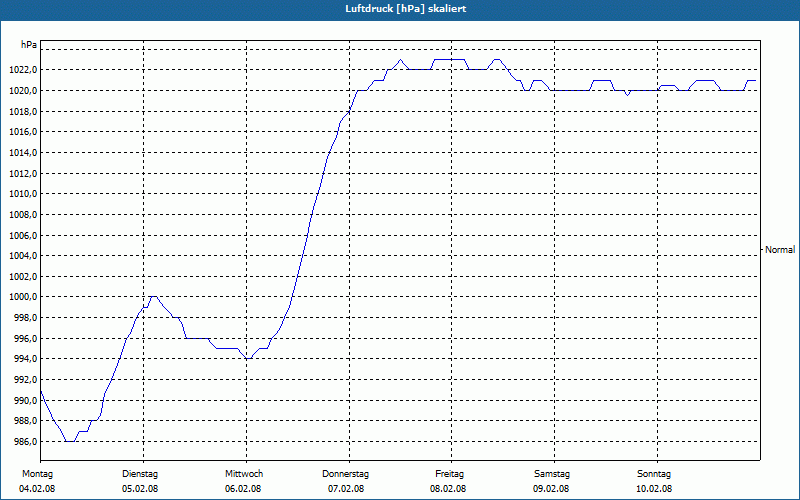
Task: Click the date 04.02.08
Action: [x=37, y=489]
